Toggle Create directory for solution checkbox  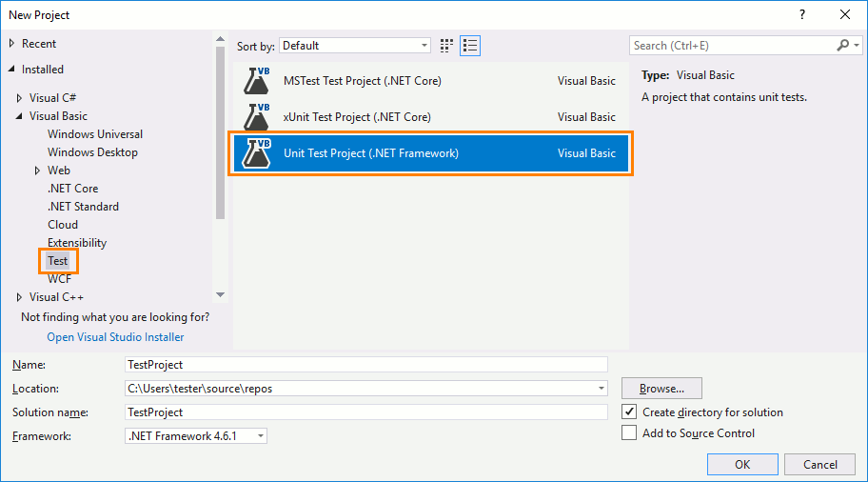point(629,412)
